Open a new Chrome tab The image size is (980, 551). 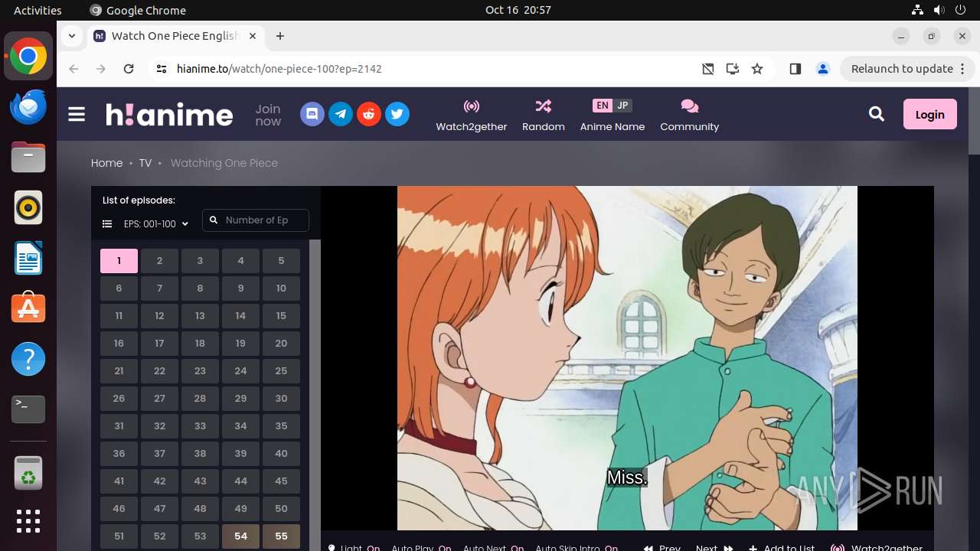[280, 36]
